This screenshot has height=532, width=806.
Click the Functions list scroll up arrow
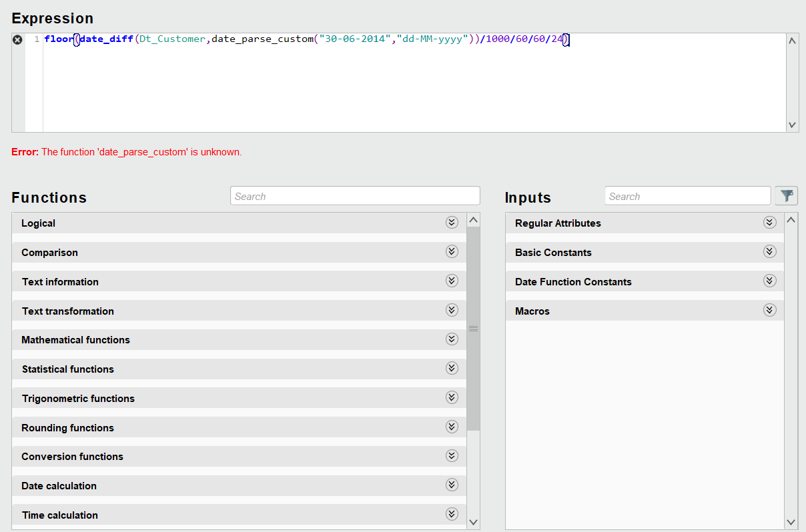[473, 219]
